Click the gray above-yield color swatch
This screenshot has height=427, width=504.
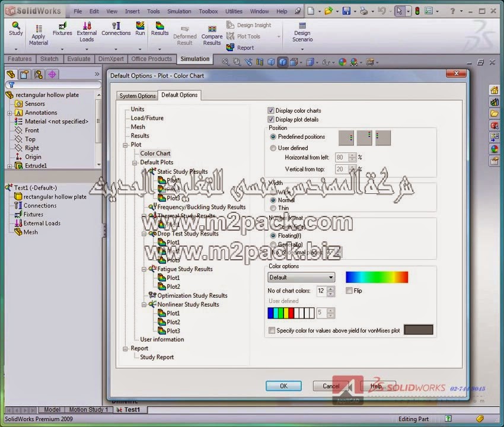point(419,330)
